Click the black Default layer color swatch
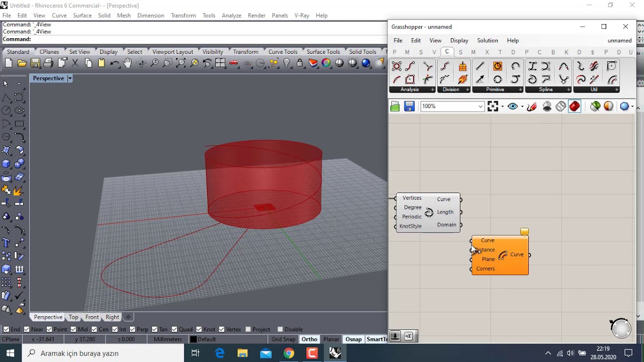 (x=193, y=339)
